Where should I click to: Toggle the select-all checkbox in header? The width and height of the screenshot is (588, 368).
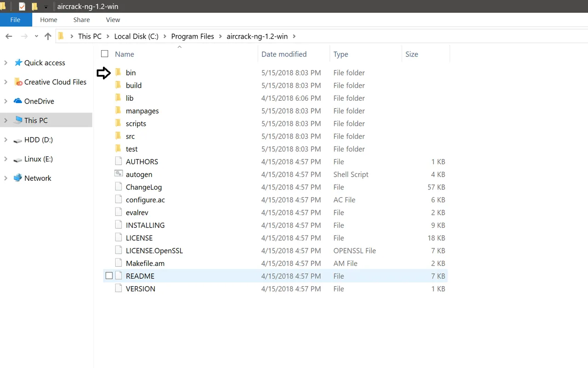[105, 54]
